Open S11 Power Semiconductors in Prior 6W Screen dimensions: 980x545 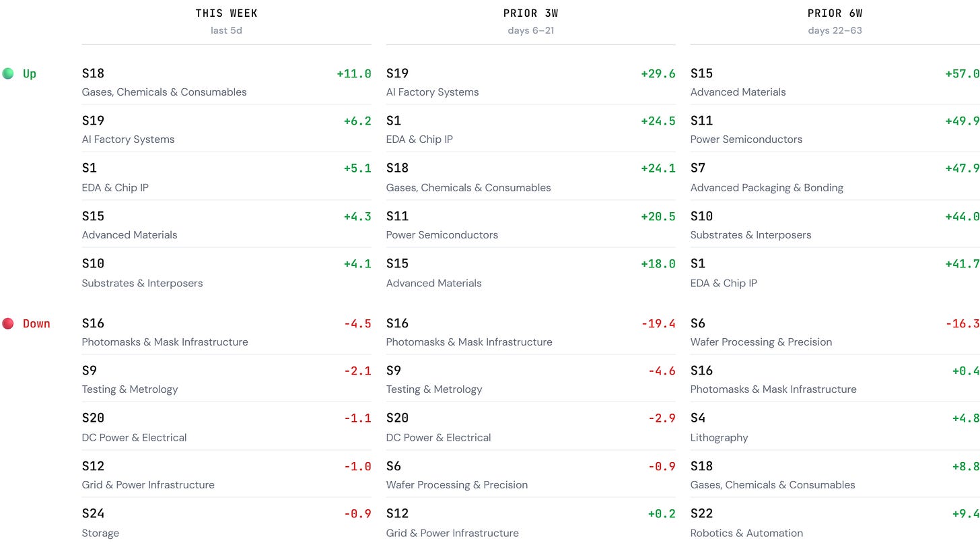tap(835, 129)
